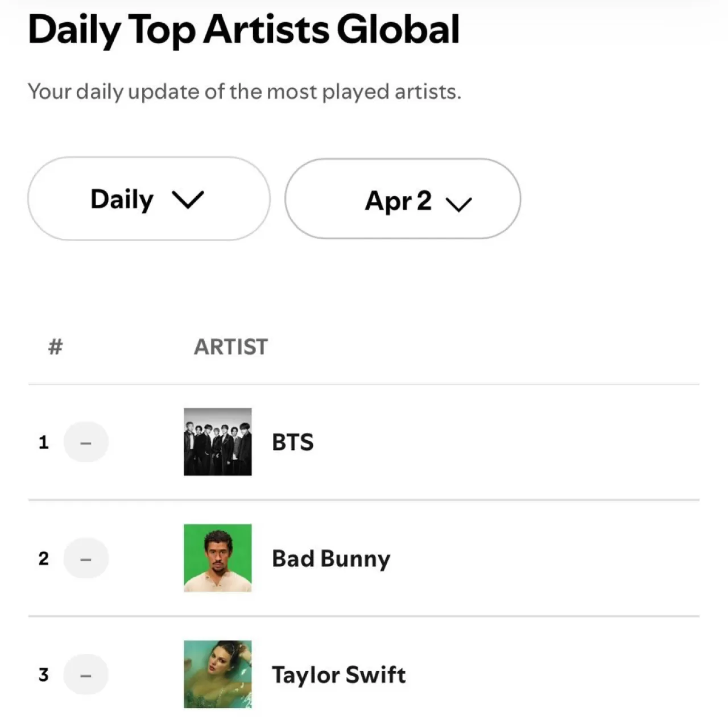The image size is (728, 728).
Task: Click the rank-change indicator beside BTS
Action: (86, 442)
